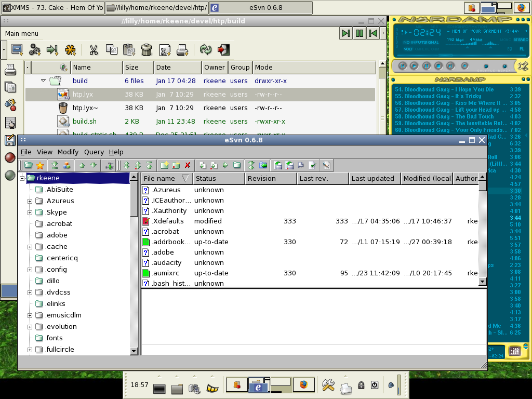Image resolution: width=532 pixels, height=399 pixels.
Task: Click the red X delete icon in eSvn toolbar
Action: pyautogui.click(x=187, y=165)
